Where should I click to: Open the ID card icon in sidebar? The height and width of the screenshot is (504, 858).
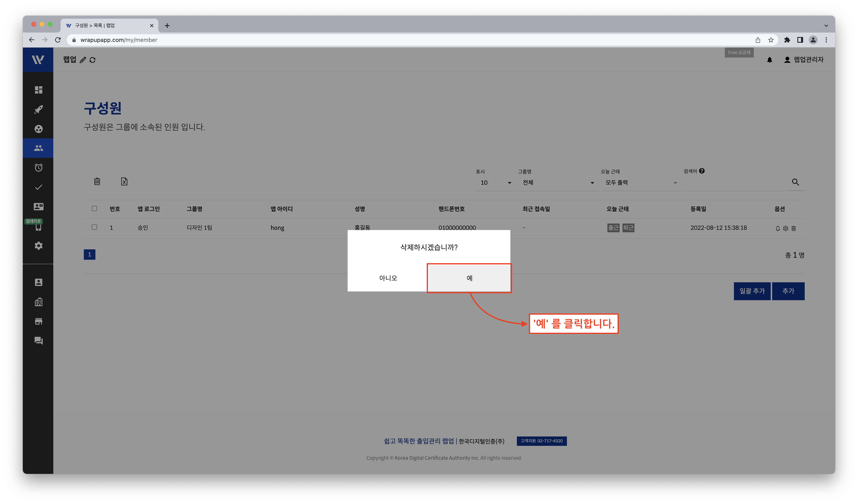coord(38,207)
